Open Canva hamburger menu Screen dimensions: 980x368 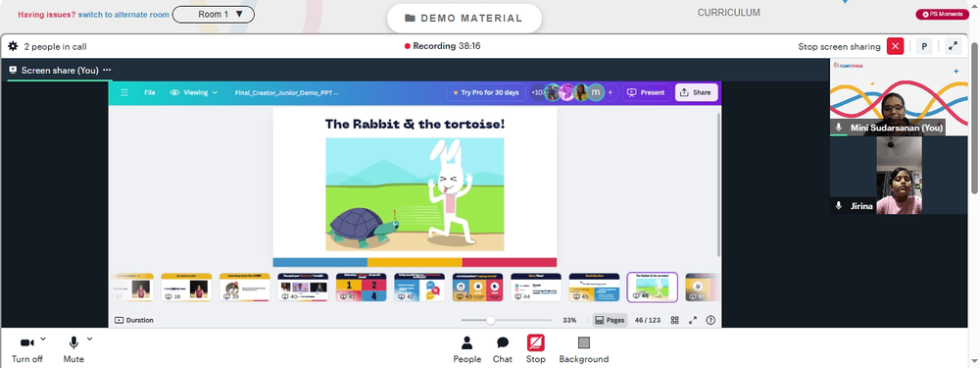pyautogui.click(x=124, y=92)
